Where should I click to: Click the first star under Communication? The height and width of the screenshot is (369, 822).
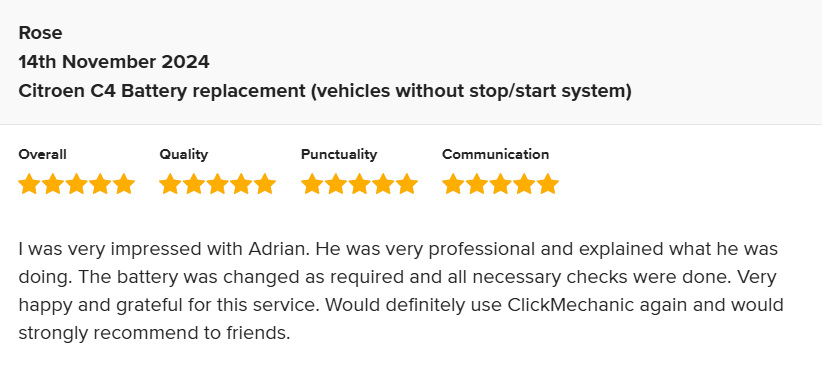[453, 184]
